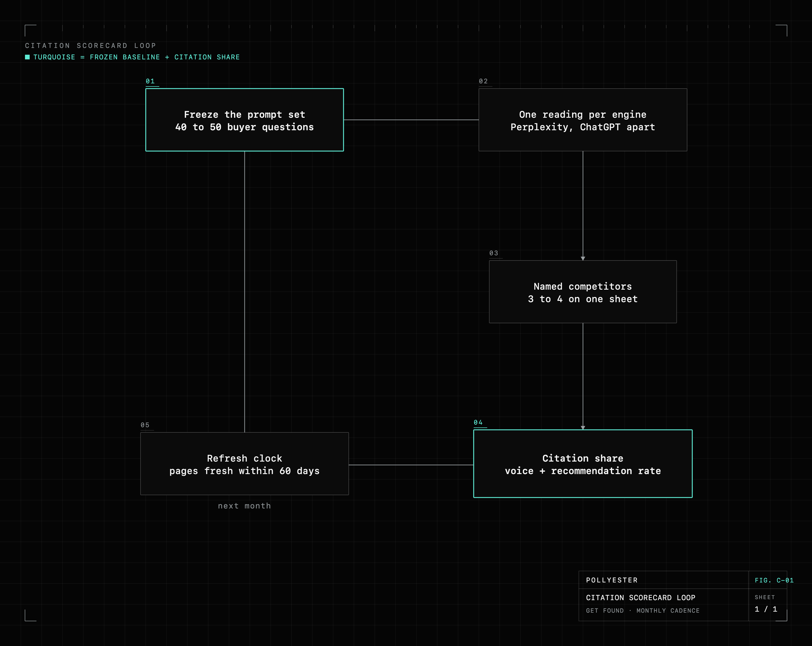The image size is (812, 646).
Task: Click the arrowhead entering Named competitors
Action: tap(583, 258)
